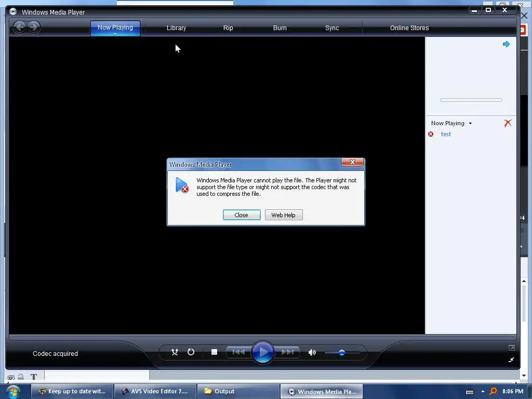Open the Output folder taskbar button
532x399 pixels.
238,391
